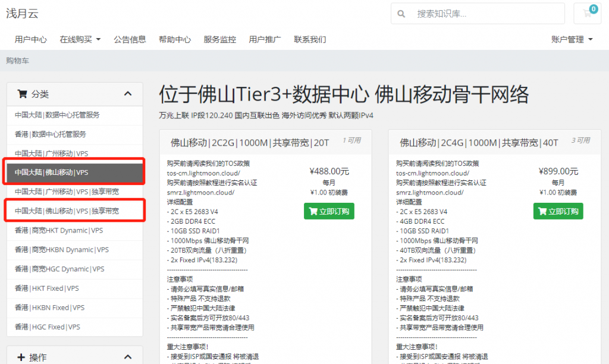Open 服务监控 page

pos(219,40)
